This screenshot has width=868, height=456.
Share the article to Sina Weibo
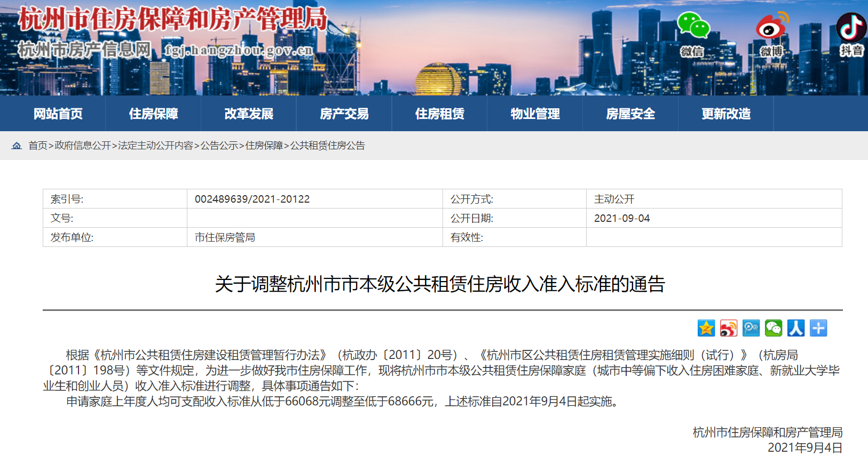728,328
